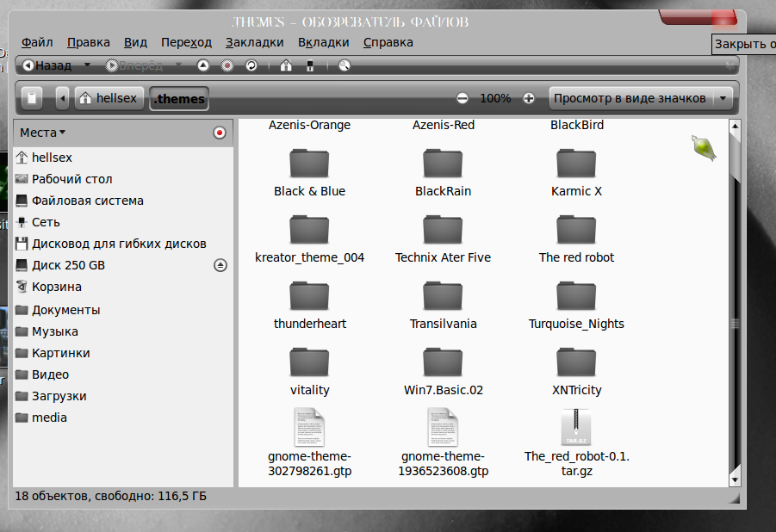Open the Переход menu

coord(186,42)
